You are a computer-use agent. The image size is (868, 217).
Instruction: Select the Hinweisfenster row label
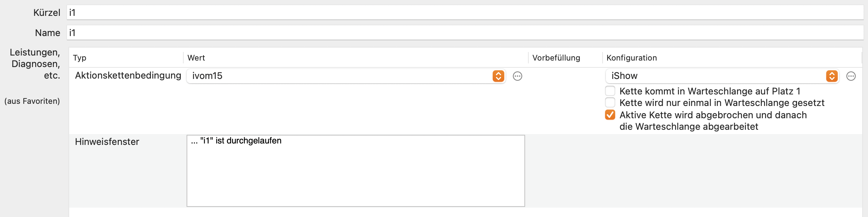pyautogui.click(x=107, y=142)
